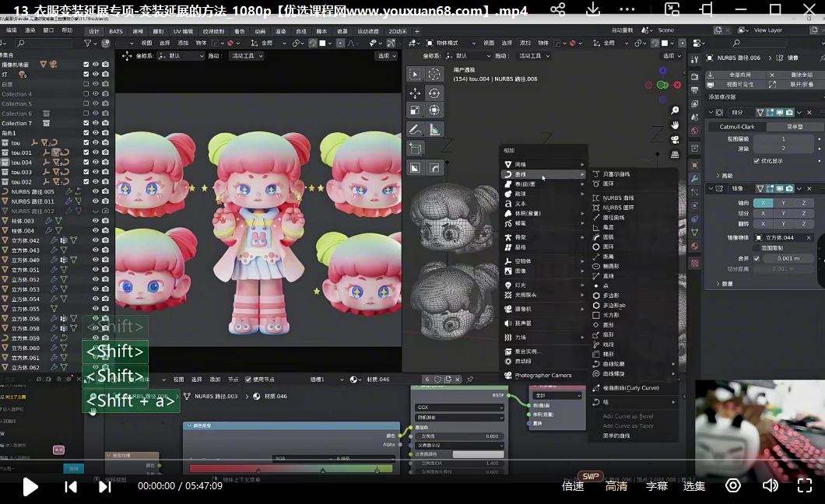Open the Output properties printer tab icon
The width and height of the screenshot is (825, 504).
(x=694, y=90)
